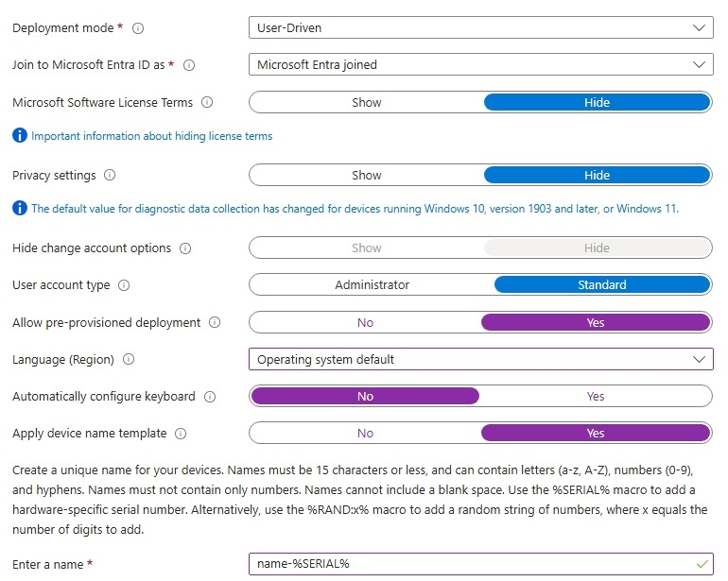Open the Deployment mode dropdown

[x=480, y=28]
